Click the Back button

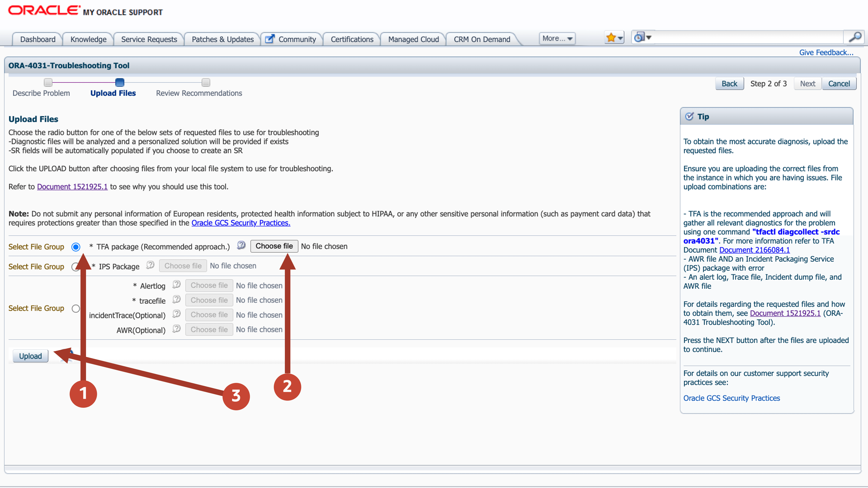tap(730, 84)
